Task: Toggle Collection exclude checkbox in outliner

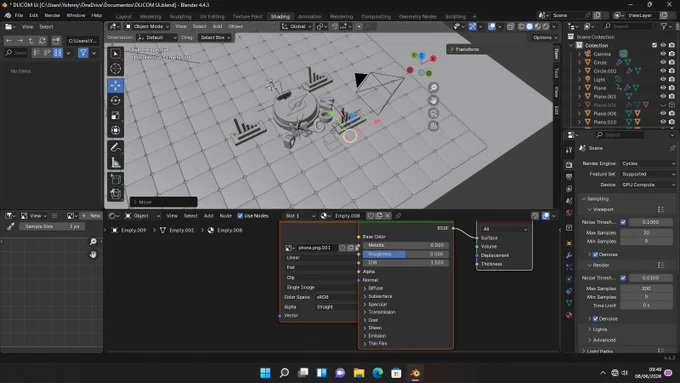Action: [654, 45]
